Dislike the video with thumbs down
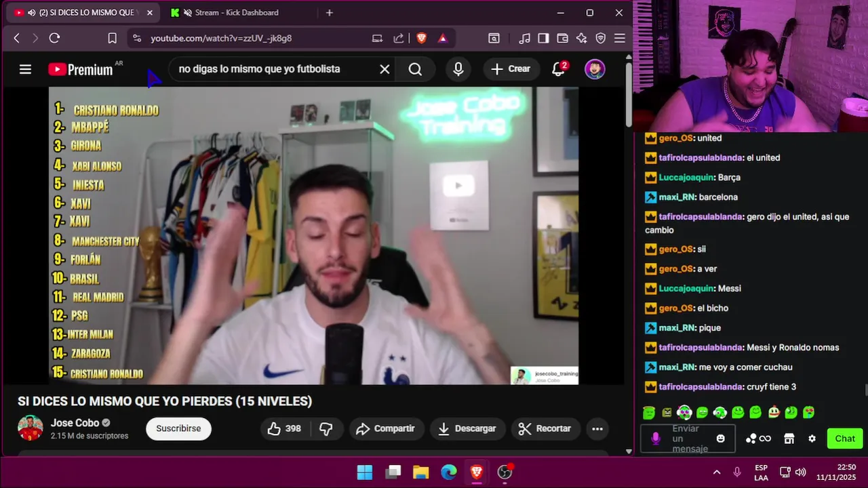The height and width of the screenshot is (488, 868). point(326,428)
